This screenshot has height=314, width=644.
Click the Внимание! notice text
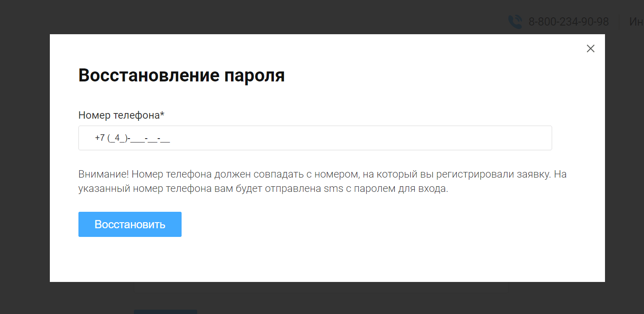322,182
